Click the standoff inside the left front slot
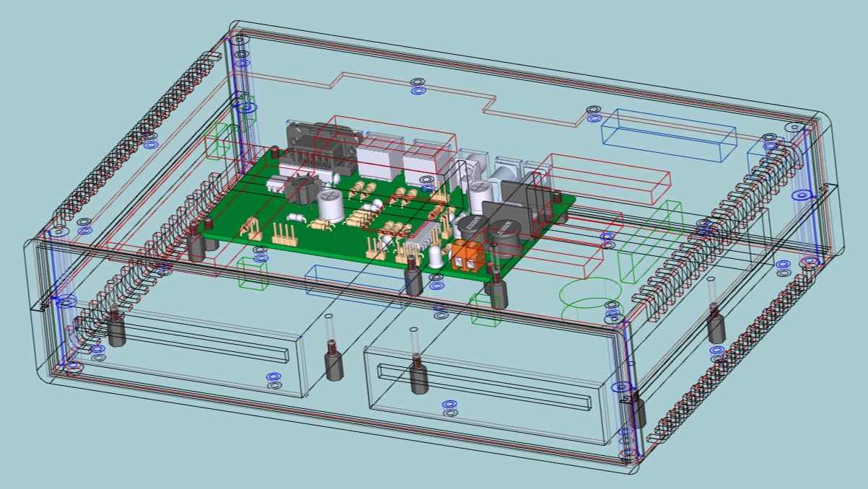 point(115,329)
